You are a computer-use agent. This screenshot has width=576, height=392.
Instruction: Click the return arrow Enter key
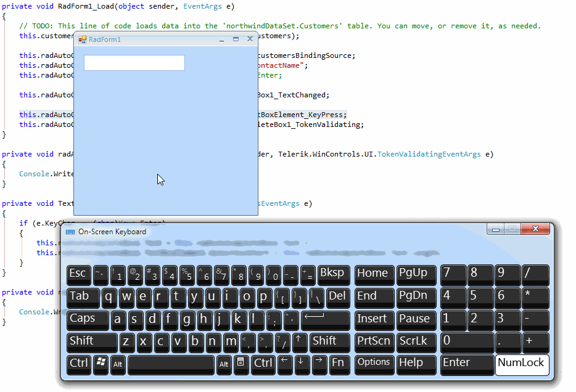pos(326,320)
